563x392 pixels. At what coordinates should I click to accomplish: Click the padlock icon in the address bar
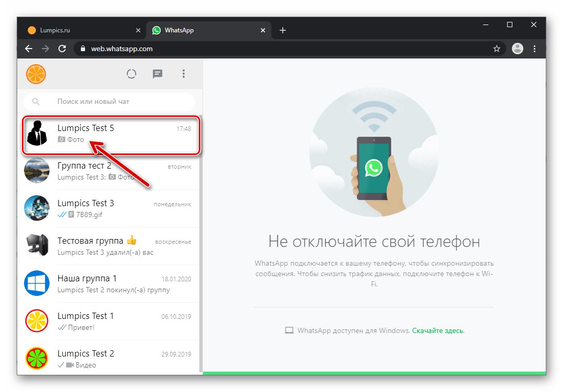(83, 48)
